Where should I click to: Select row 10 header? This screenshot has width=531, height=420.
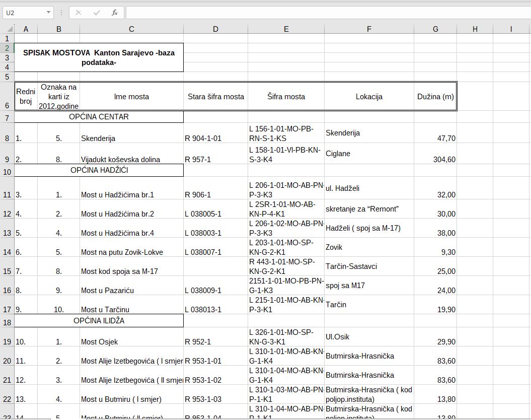click(7, 171)
